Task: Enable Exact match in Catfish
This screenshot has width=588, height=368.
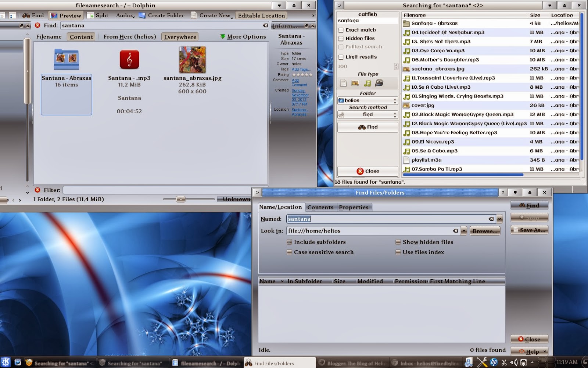Action: click(341, 30)
